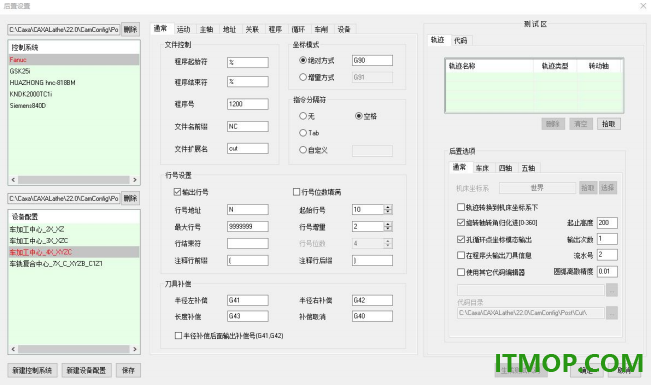The width and height of the screenshot is (653, 386).
Task: Open the 四轴 tab in 后置选项
Action: tap(505, 168)
